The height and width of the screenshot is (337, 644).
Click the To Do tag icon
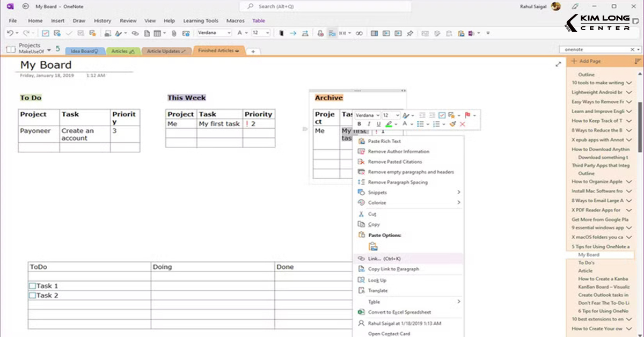pos(45,33)
